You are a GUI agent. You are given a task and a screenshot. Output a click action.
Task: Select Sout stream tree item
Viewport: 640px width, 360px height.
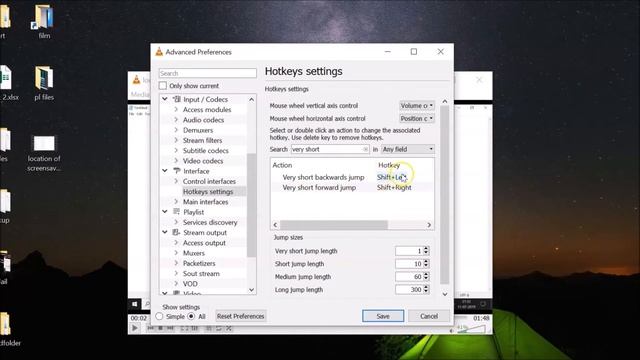pyautogui.click(x=201, y=273)
